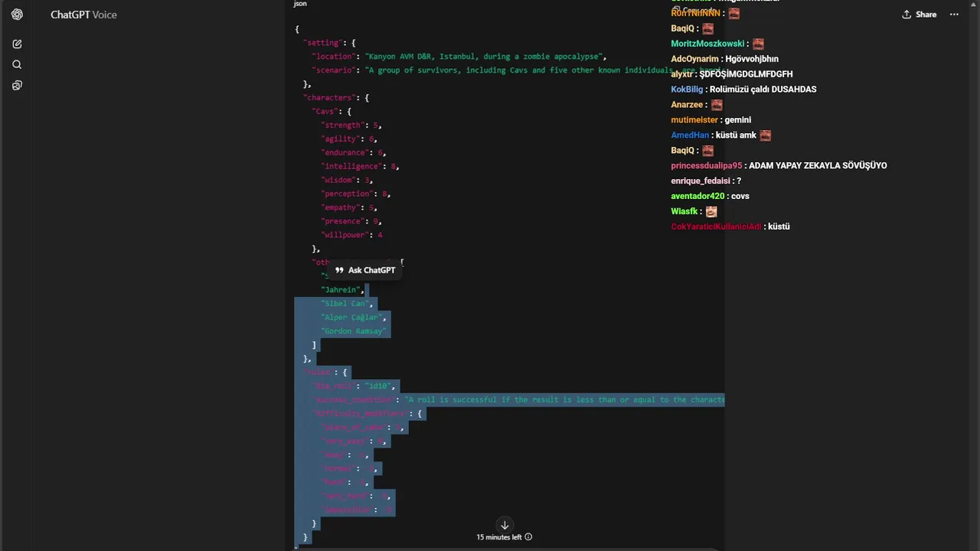Click username aventador420 in chat

point(697,197)
